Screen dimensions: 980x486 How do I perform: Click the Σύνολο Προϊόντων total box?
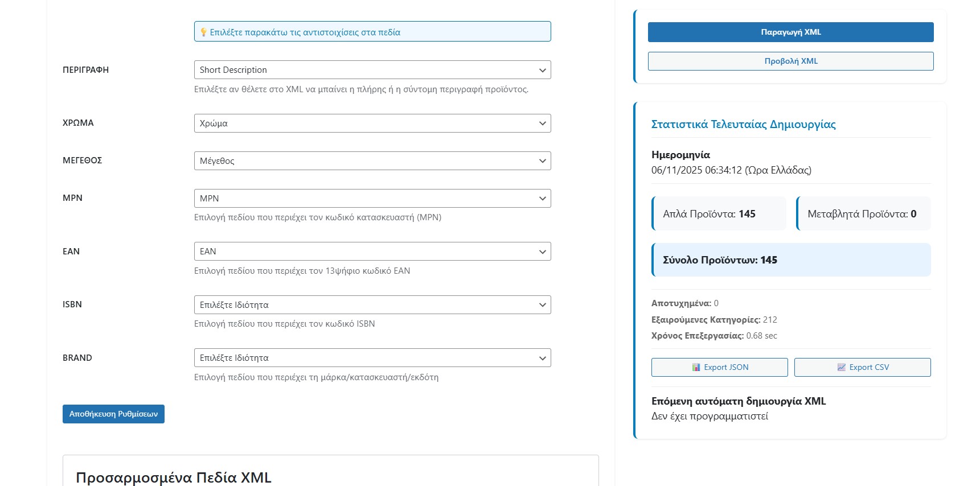[791, 260]
